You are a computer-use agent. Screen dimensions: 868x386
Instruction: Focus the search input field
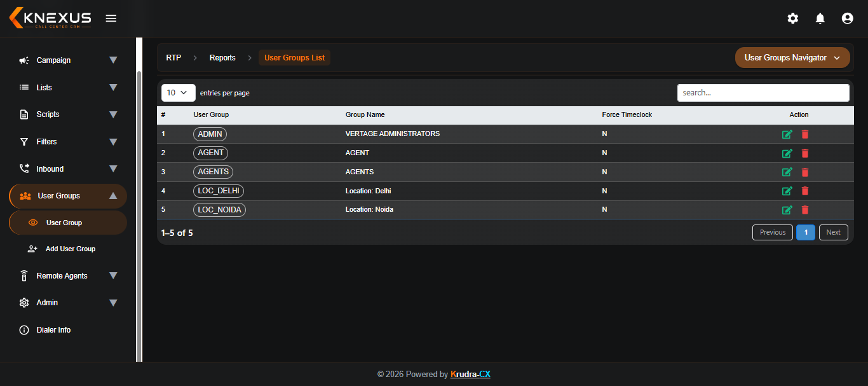tap(763, 93)
